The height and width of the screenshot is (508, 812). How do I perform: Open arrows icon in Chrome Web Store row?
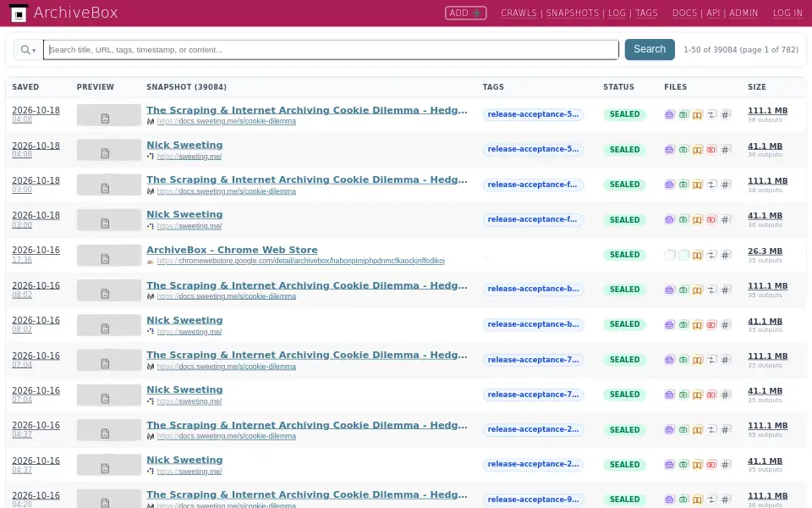click(711, 255)
